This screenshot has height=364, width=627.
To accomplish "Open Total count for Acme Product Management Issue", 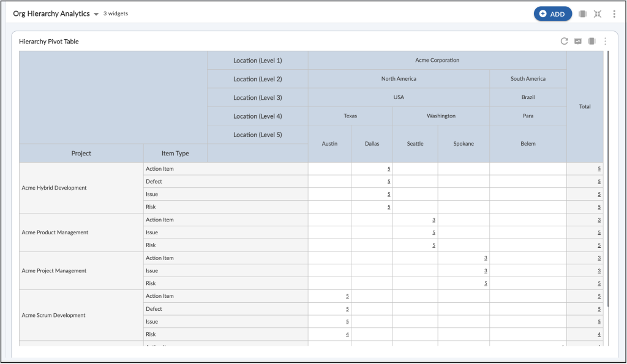I will coord(599,232).
